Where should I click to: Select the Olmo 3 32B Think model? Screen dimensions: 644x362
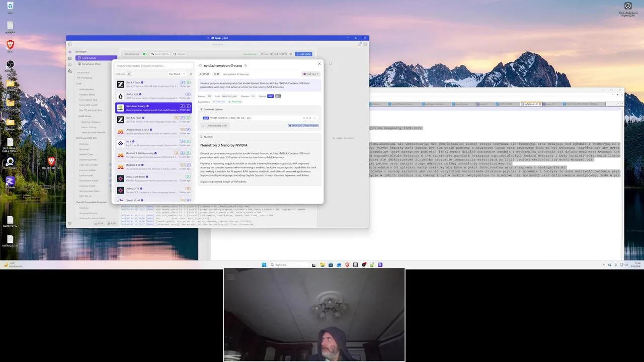(x=153, y=178)
